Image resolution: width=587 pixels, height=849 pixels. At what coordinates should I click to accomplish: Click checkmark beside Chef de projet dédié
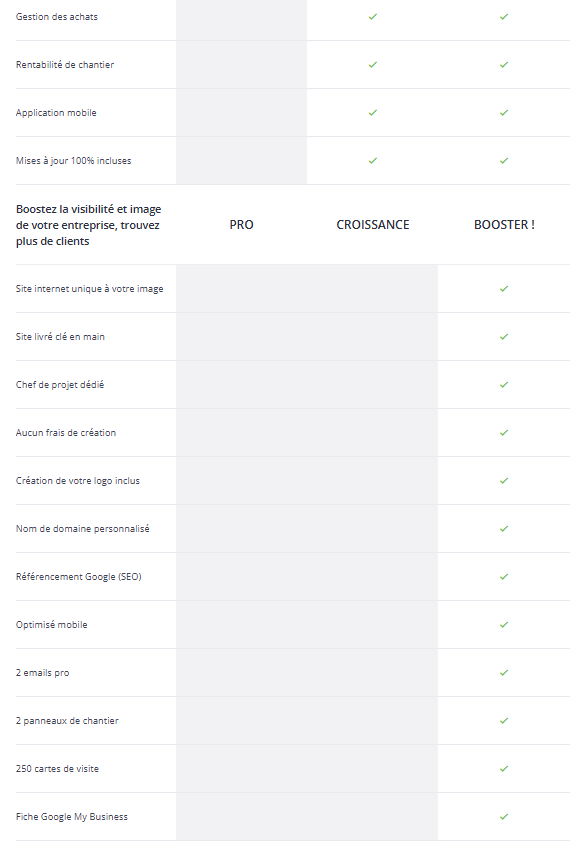(x=504, y=384)
